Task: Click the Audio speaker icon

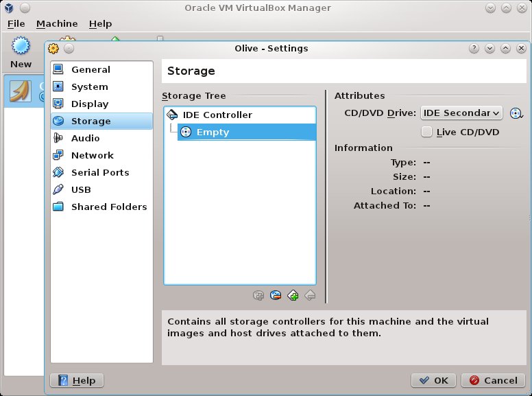Action: [58, 138]
